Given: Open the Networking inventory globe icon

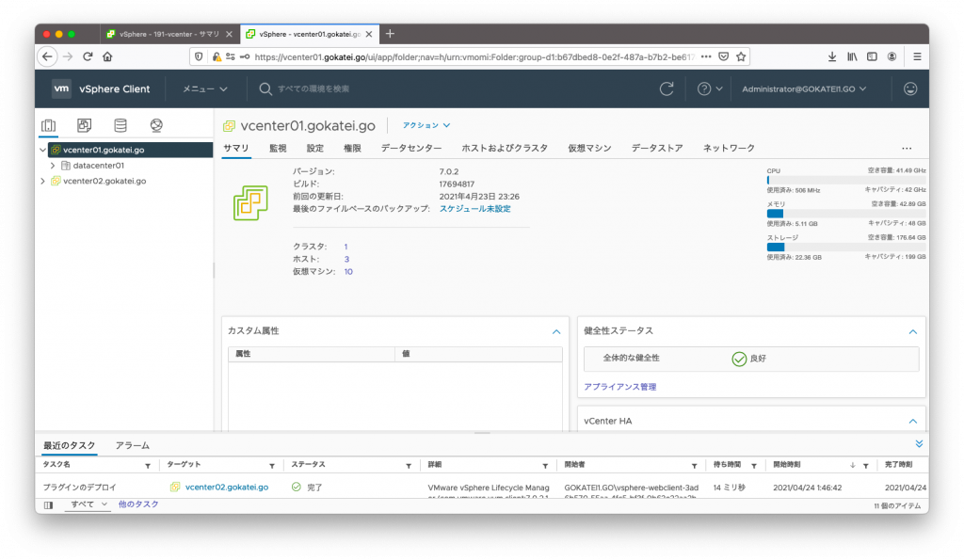Looking at the screenshot, I should pos(155,124).
